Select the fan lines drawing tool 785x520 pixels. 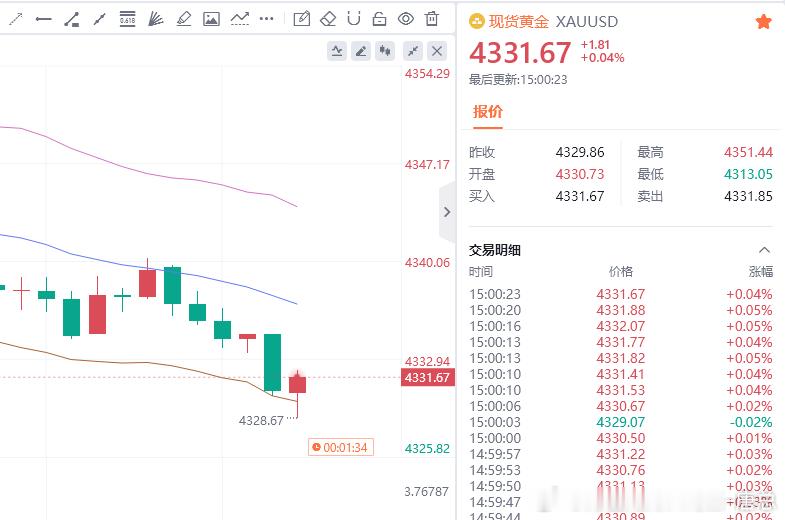pos(156,19)
